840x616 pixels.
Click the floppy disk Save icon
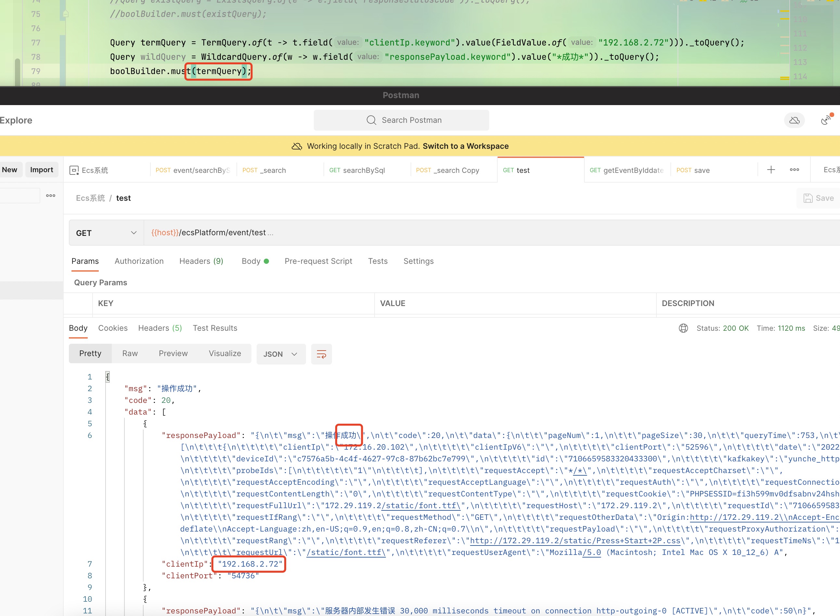pos(808,199)
